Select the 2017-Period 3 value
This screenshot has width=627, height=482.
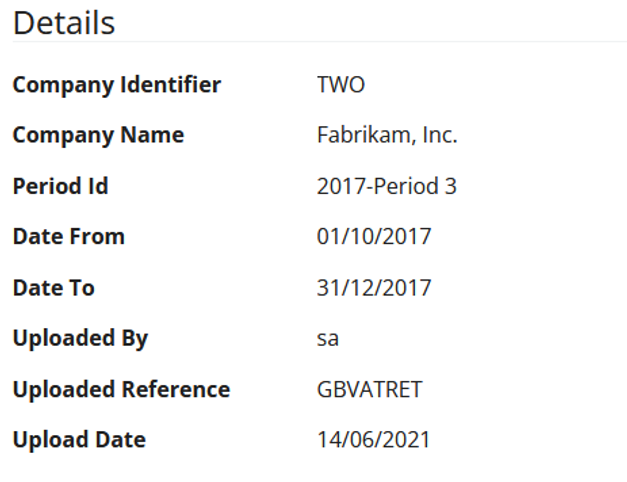(x=386, y=186)
